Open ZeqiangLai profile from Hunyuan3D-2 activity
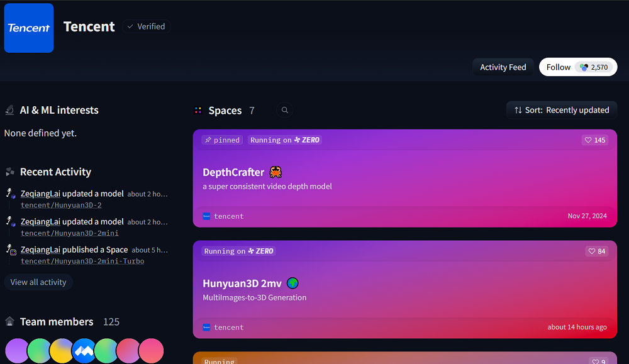The image size is (629, 364). (40, 194)
